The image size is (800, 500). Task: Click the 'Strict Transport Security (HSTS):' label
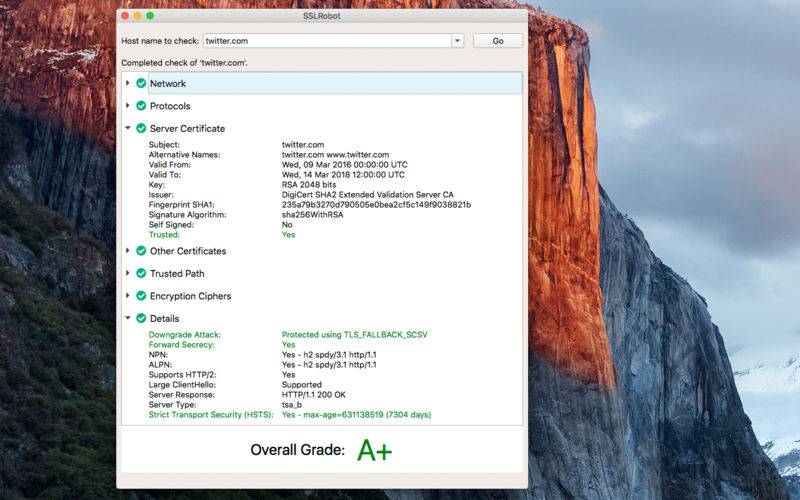pos(211,415)
